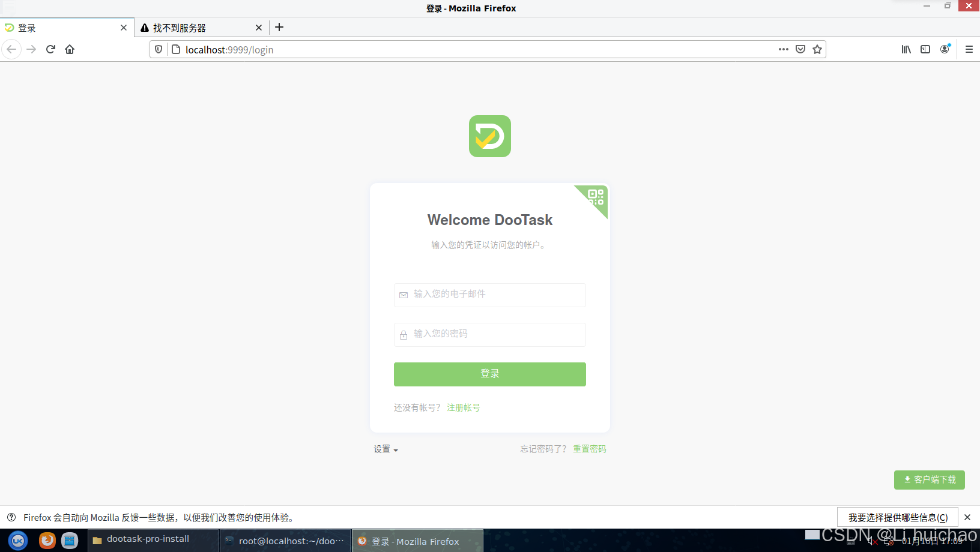Click the 重置密码 password reset link

pyautogui.click(x=589, y=448)
